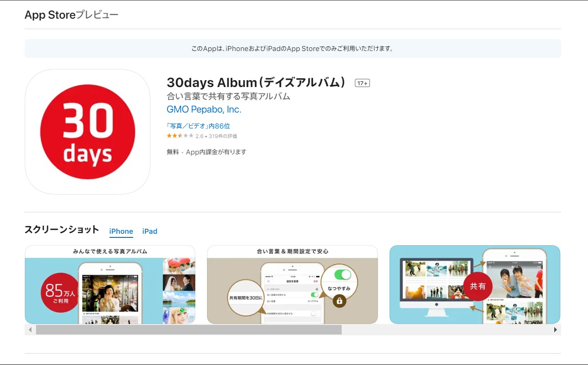Click the X close icon in phone settings

[268, 282]
